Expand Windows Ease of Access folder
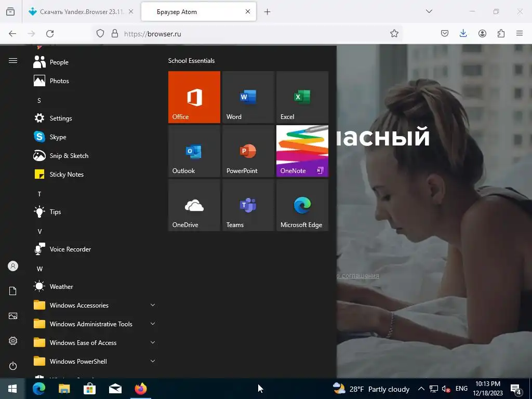 click(x=95, y=342)
